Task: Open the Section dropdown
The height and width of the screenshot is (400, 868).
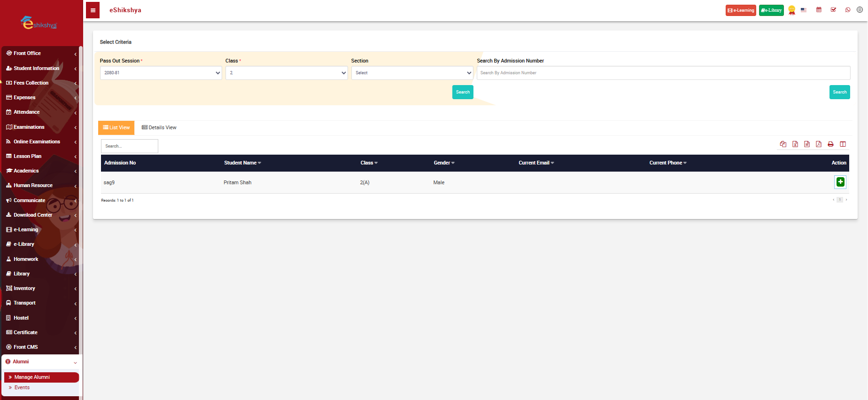Action: click(412, 73)
